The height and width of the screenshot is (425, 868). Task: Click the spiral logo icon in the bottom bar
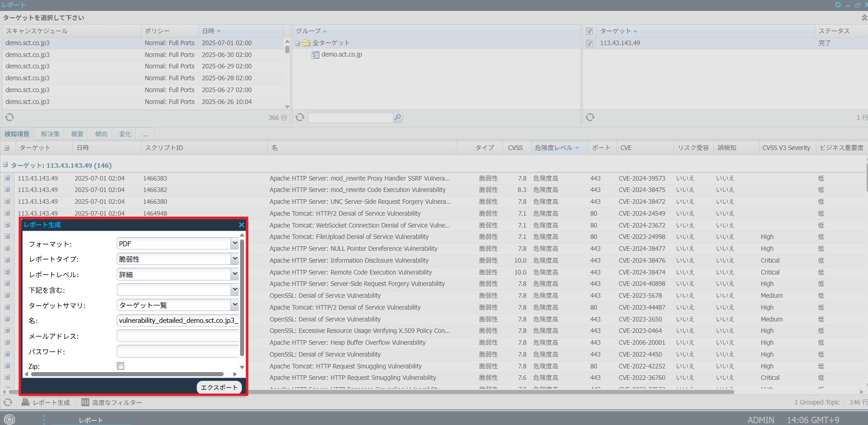[9, 419]
